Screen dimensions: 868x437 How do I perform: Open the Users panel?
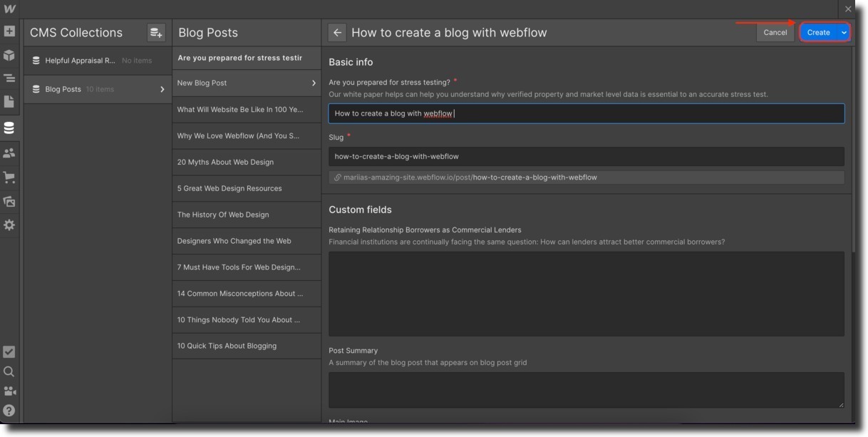tap(9, 153)
